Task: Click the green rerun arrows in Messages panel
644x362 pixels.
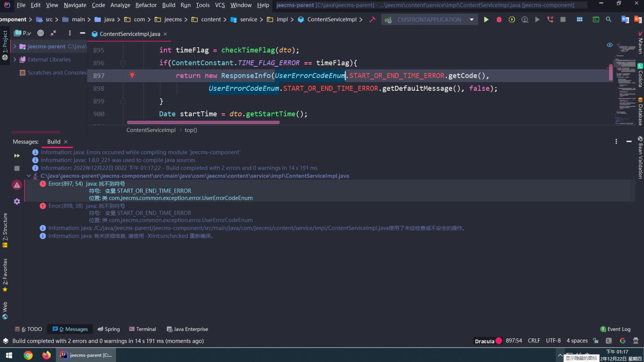Action: click(x=17, y=156)
